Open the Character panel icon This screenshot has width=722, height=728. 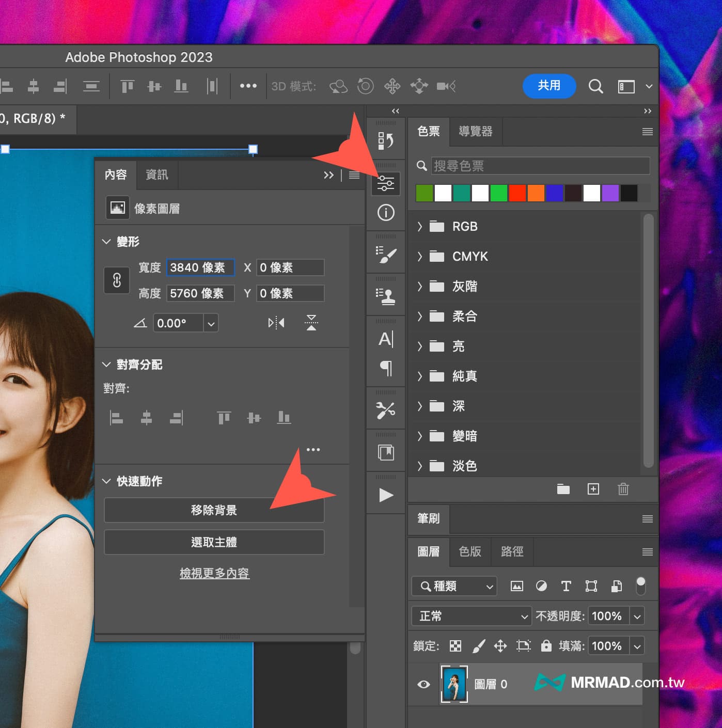click(385, 339)
